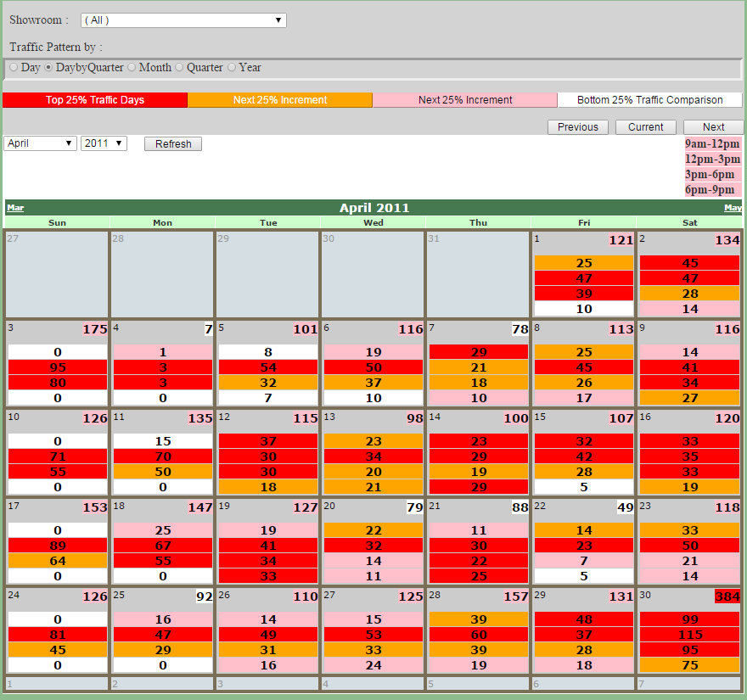Viewport: 747px width, 700px height.
Task: Open the Showroom dropdown
Action: (x=183, y=20)
